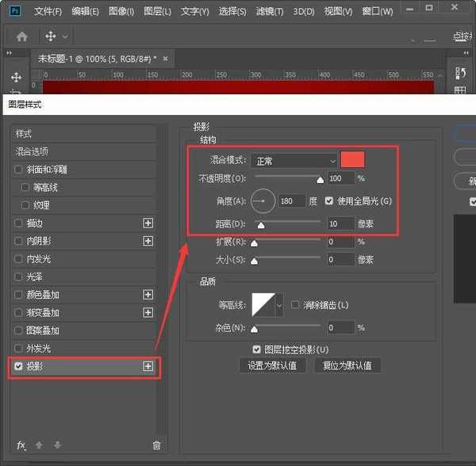Click the red shadow color swatch
Viewport: 476px width, 466px height.
pos(352,159)
